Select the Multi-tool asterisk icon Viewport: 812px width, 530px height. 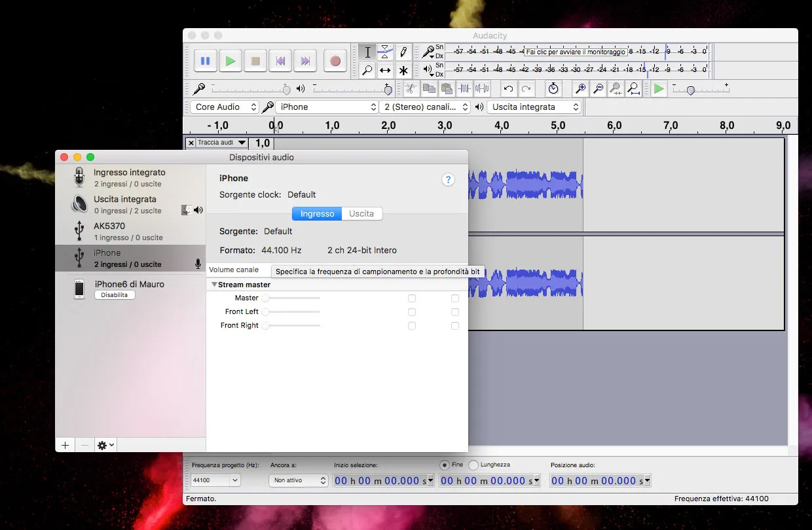[x=403, y=70]
